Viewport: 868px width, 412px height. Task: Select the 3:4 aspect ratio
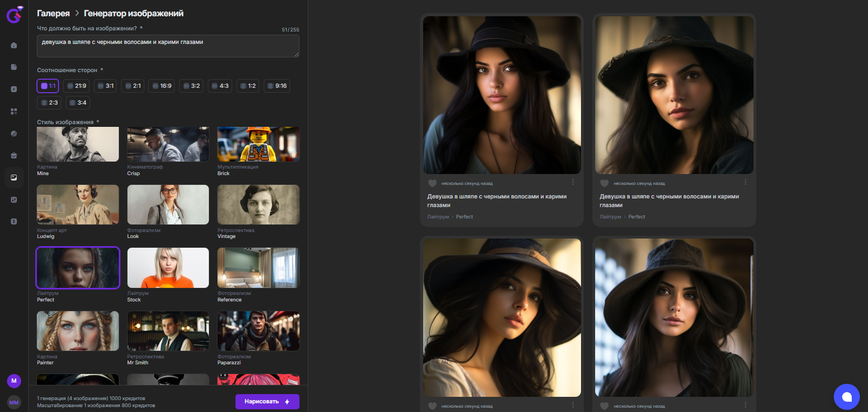pyautogui.click(x=78, y=102)
